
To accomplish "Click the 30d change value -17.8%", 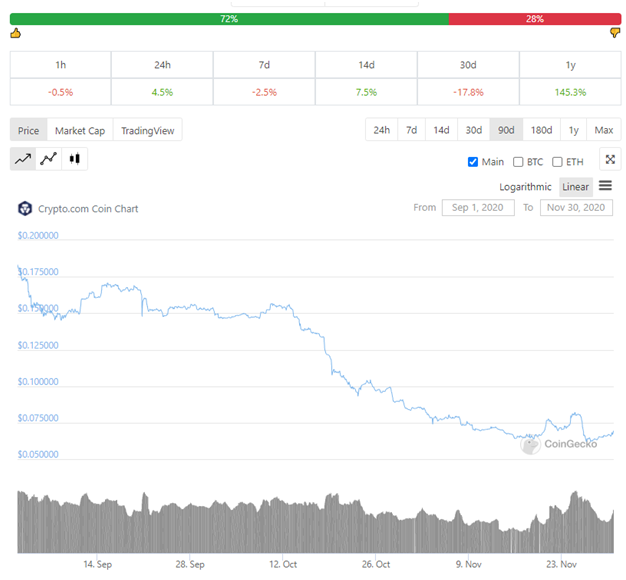I will 468,92.
